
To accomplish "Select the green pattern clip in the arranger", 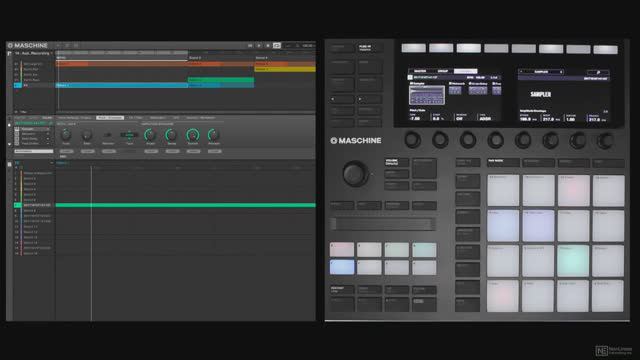I will tap(221, 80).
